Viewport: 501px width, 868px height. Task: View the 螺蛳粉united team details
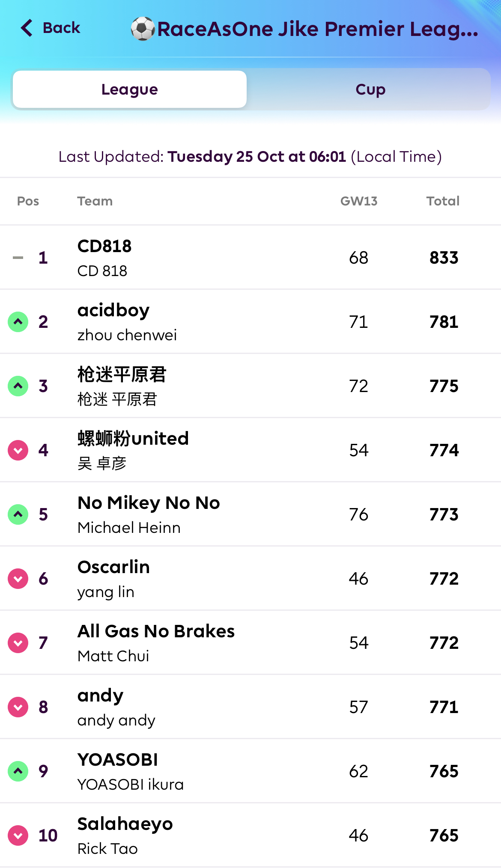pos(133,439)
